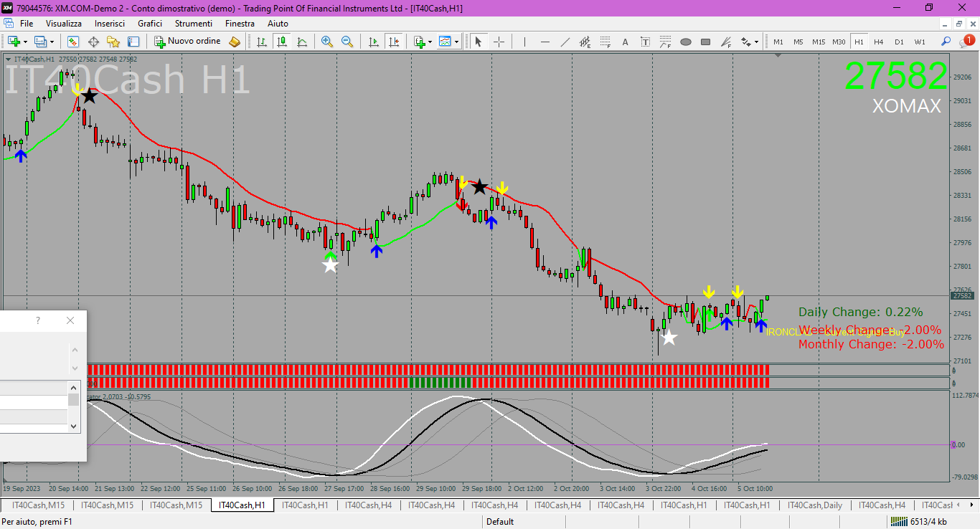980x529 pixels.
Task: Open the Visualizza menu
Action: (x=65, y=24)
